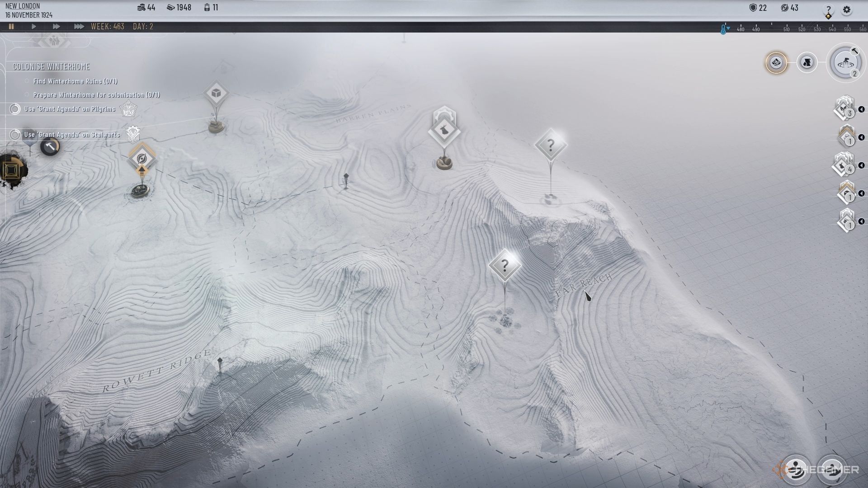Open the food resource stack showing 3
The image size is (868, 488).
(844, 108)
